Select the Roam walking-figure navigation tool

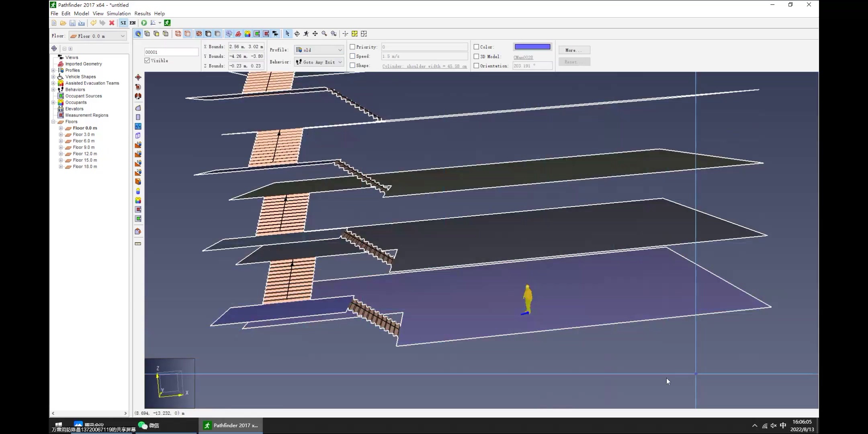(306, 34)
